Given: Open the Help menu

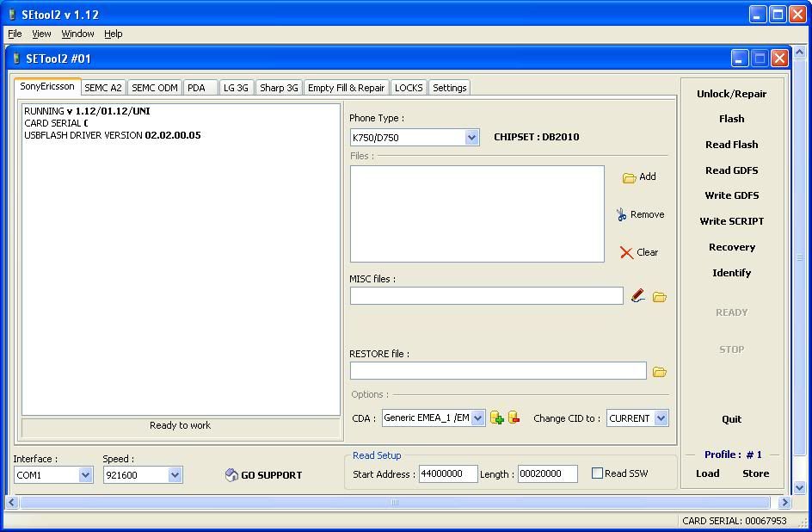Looking at the screenshot, I should [x=114, y=34].
